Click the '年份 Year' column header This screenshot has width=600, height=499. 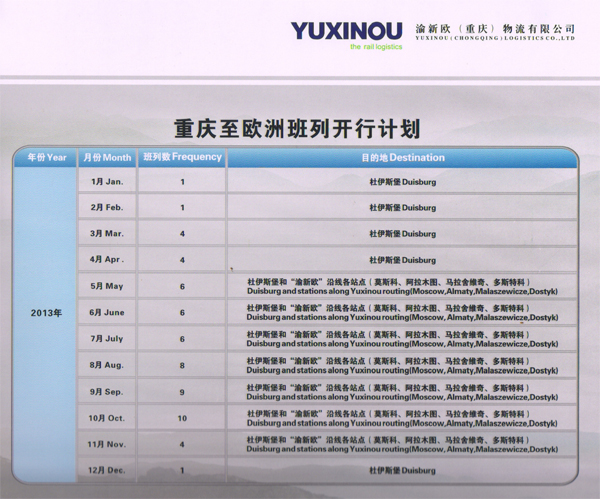[x=45, y=157]
